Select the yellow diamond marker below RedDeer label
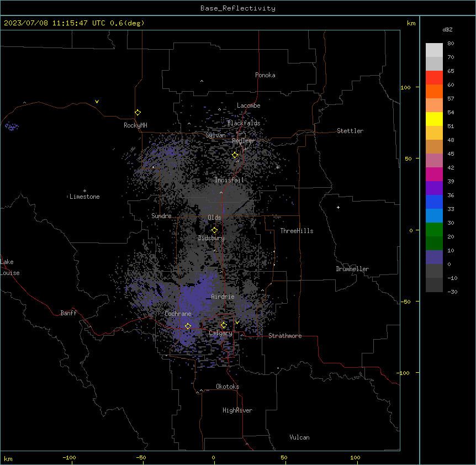The width and height of the screenshot is (476, 465). [235, 155]
